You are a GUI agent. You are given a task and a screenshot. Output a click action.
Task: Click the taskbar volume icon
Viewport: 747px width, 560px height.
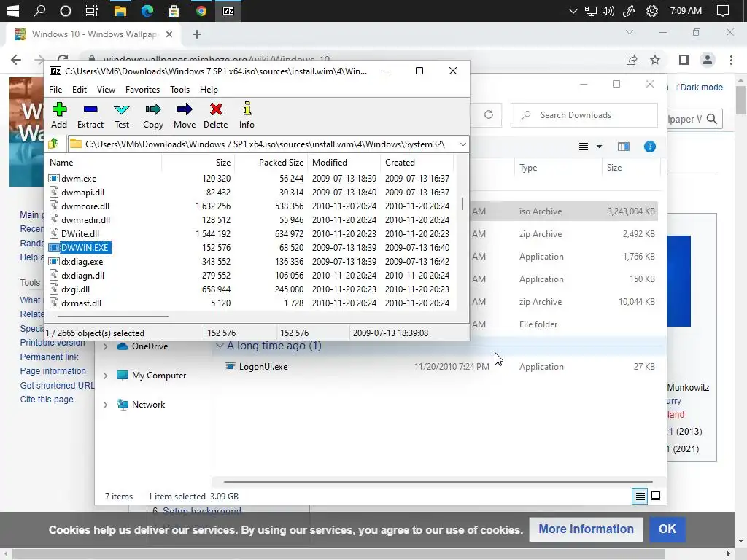(608, 11)
